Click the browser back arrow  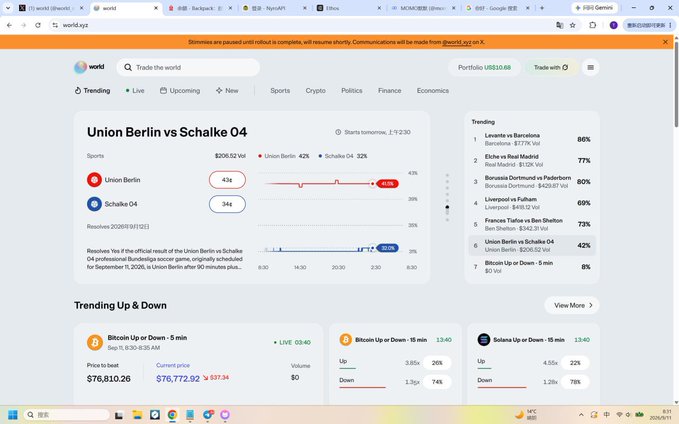click(9, 25)
